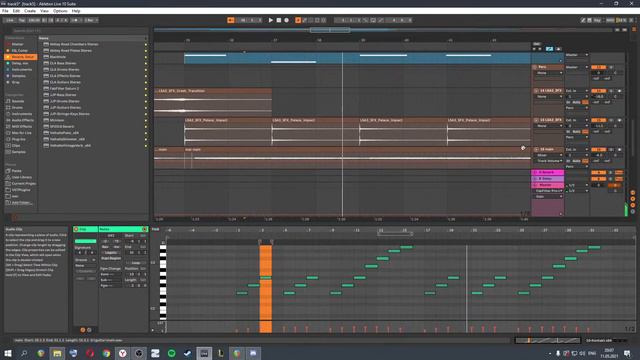Click the Dupl. Region button
The width and height of the screenshot is (640, 360).
111,258
